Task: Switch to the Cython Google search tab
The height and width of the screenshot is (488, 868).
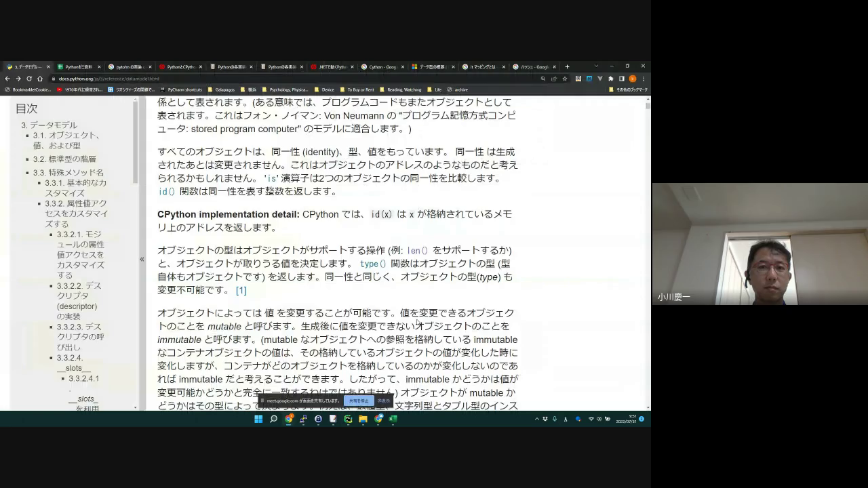Action: click(382, 67)
